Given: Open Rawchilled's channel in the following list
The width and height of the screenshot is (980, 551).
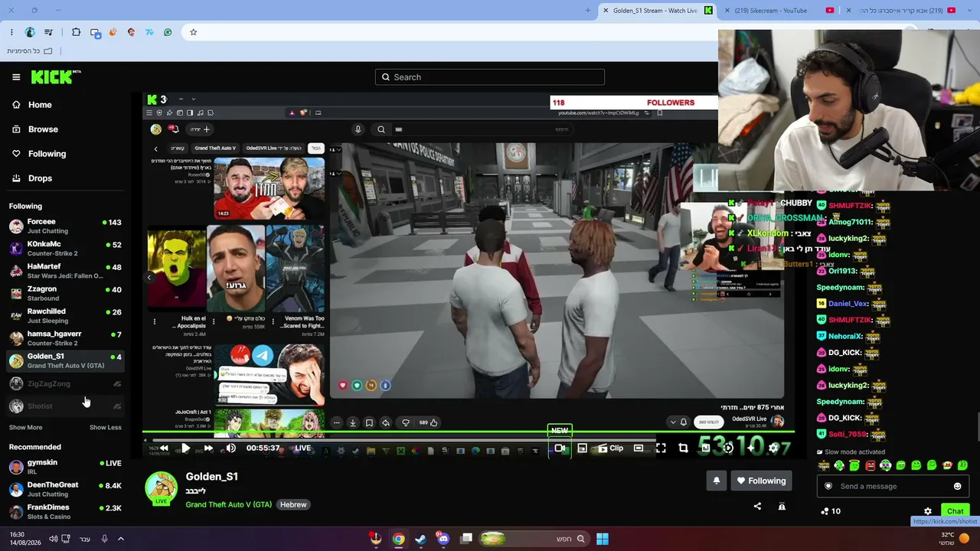Looking at the screenshot, I should [x=65, y=315].
